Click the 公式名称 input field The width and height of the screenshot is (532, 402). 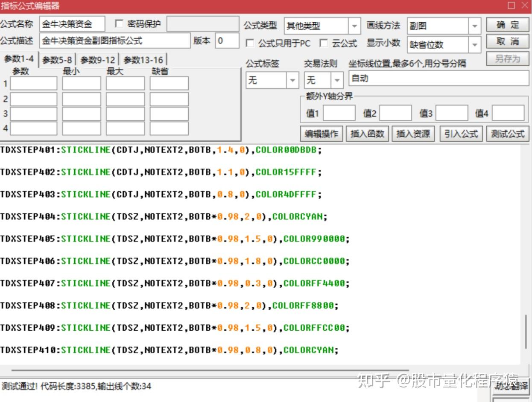[x=72, y=24]
